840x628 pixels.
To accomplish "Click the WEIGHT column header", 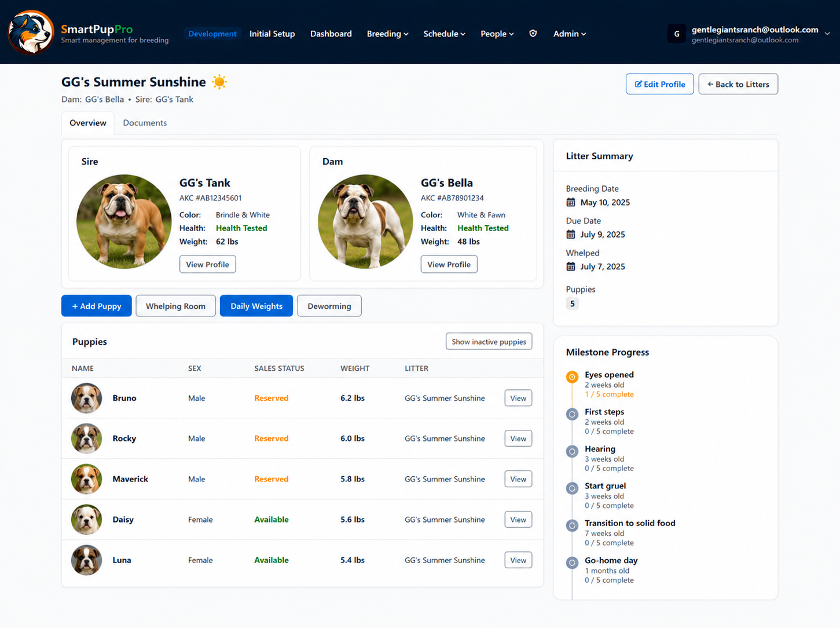I will tap(355, 368).
